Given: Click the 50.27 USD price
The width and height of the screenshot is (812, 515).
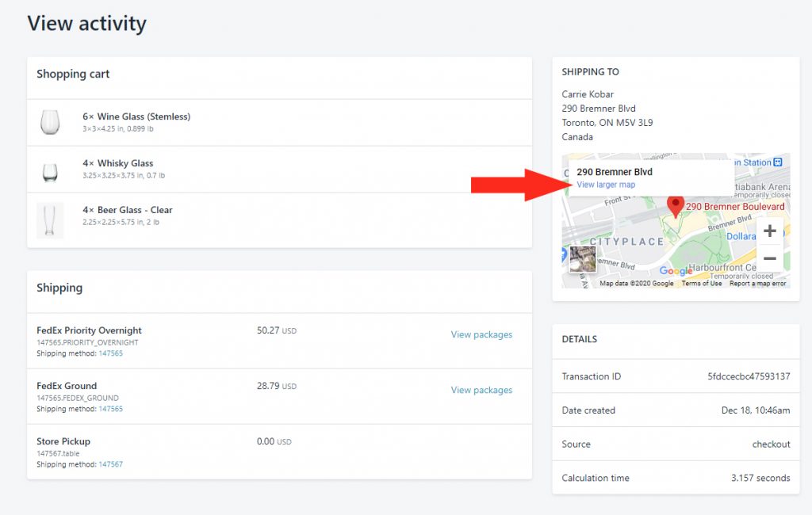Looking at the screenshot, I should coord(277,330).
